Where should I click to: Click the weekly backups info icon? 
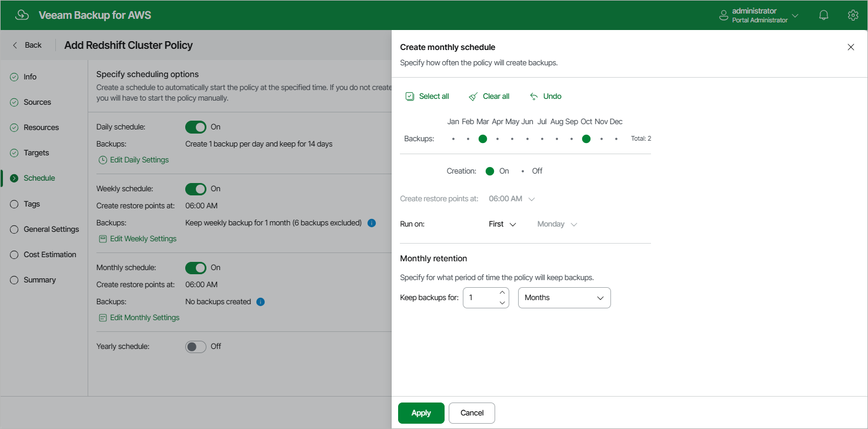372,223
